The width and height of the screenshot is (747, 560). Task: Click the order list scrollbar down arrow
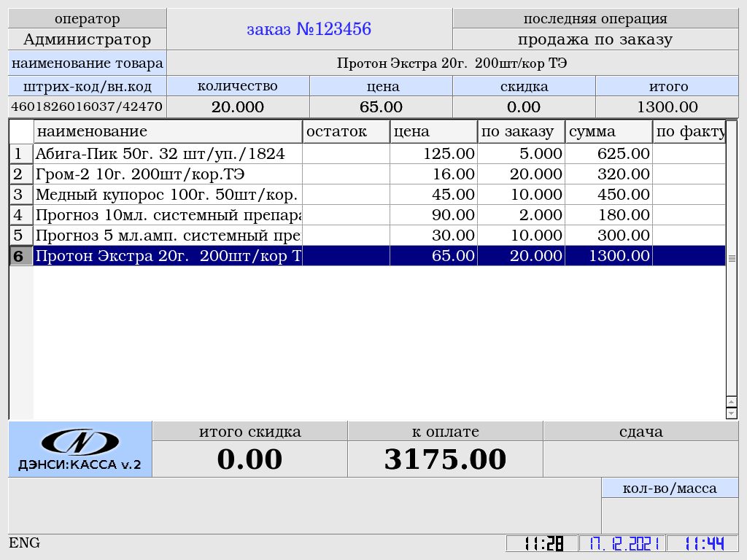point(731,413)
